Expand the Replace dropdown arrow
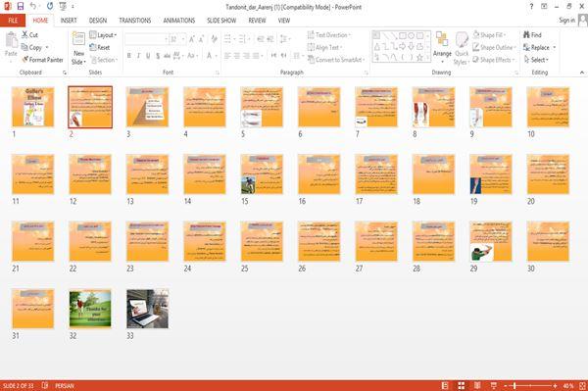The height and width of the screenshot is (391, 588). coord(554,48)
